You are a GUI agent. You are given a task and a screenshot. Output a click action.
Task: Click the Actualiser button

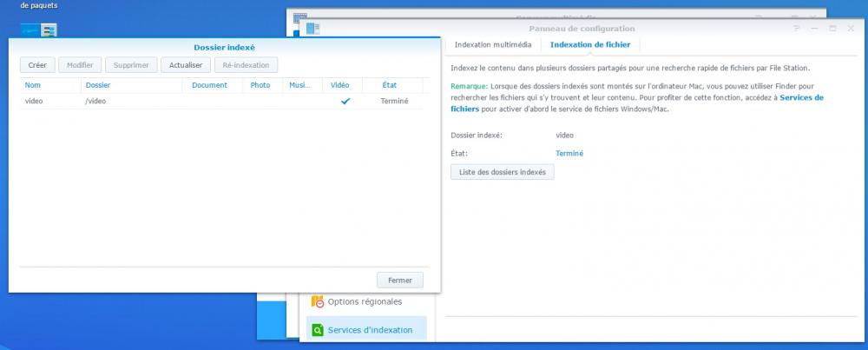click(x=186, y=65)
